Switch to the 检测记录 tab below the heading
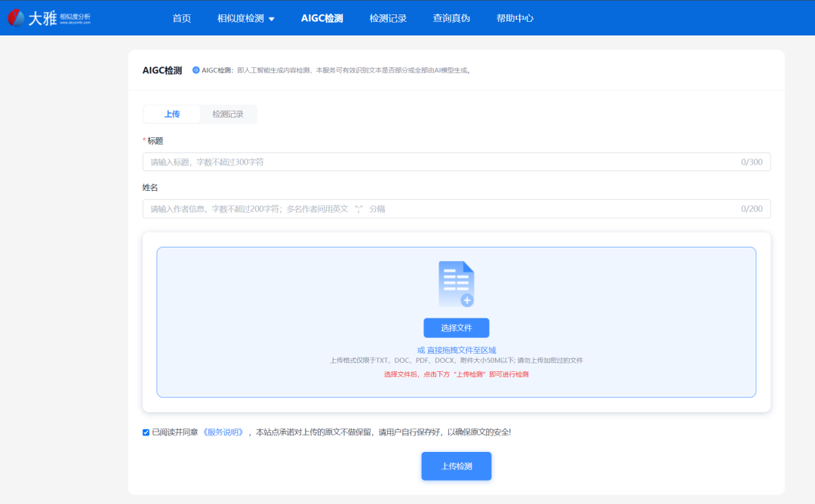 coord(228,114)
